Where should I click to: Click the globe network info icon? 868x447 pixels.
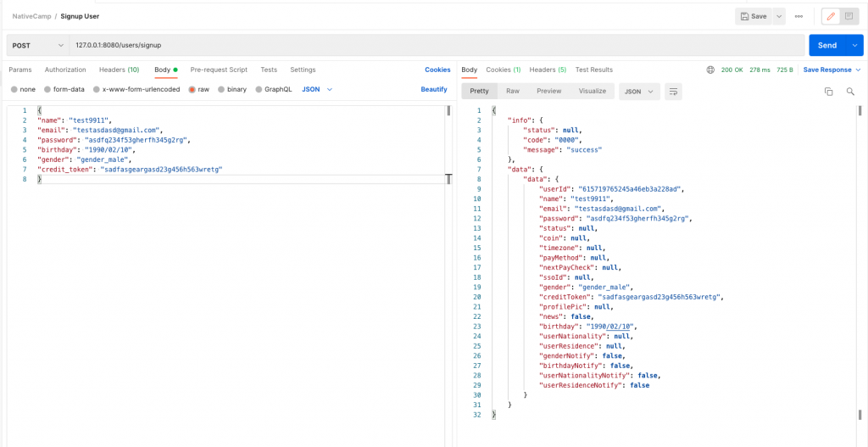click(x=711, y=70)
